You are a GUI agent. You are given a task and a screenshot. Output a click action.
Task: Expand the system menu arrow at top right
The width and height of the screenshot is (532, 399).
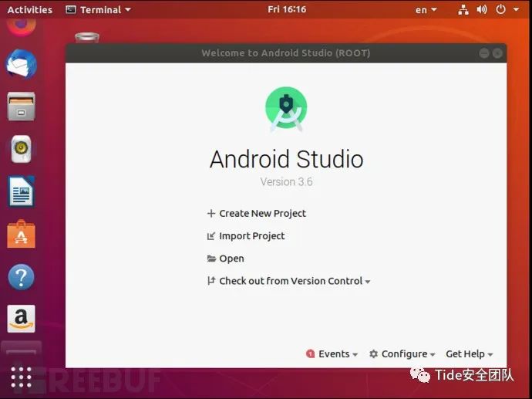point(516,9)
